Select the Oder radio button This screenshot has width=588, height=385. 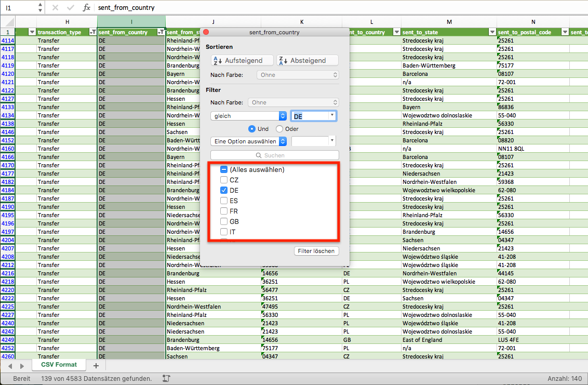coord(279,129)
